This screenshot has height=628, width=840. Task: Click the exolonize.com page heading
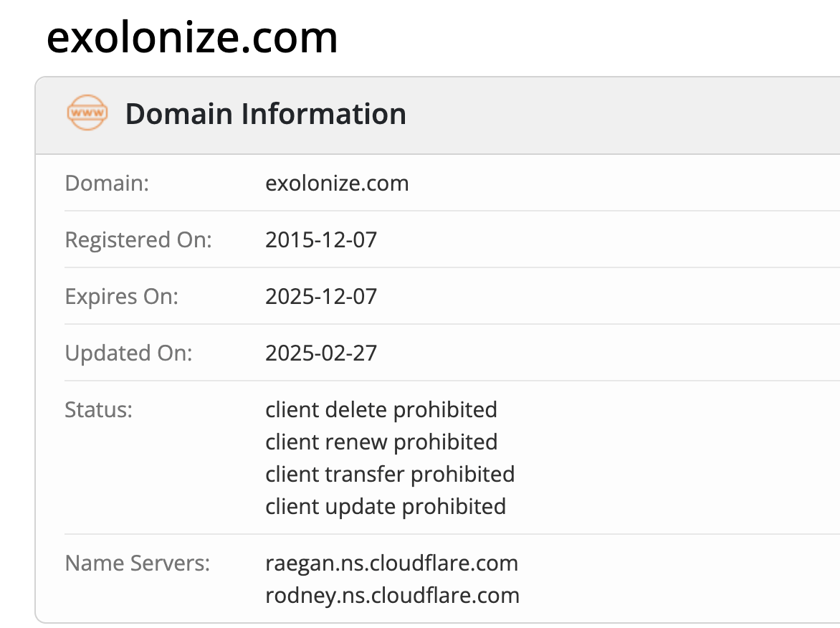(192, 37)
